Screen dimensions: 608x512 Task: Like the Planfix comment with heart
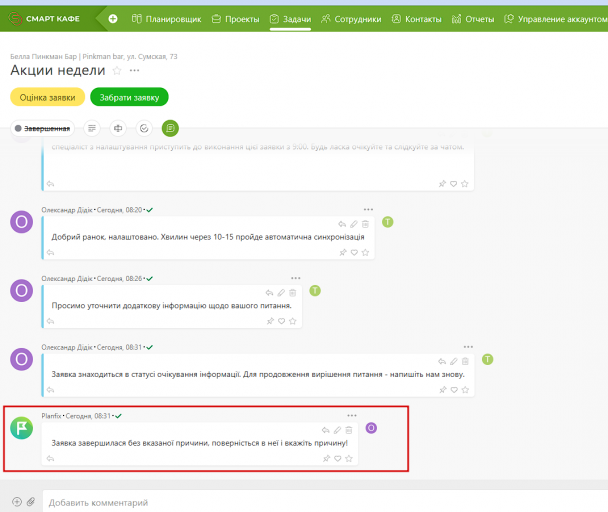coord(338,458)
